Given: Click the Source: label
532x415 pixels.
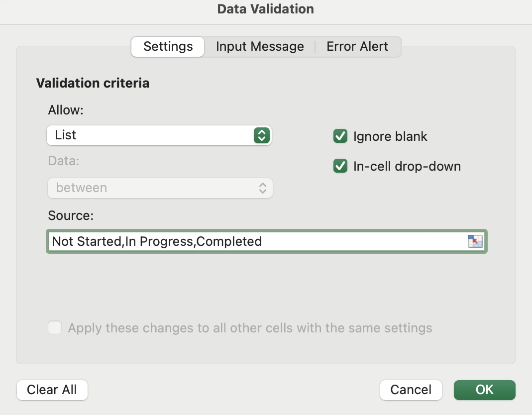Looking at the screenshot, I should click(x=71, y=215).
